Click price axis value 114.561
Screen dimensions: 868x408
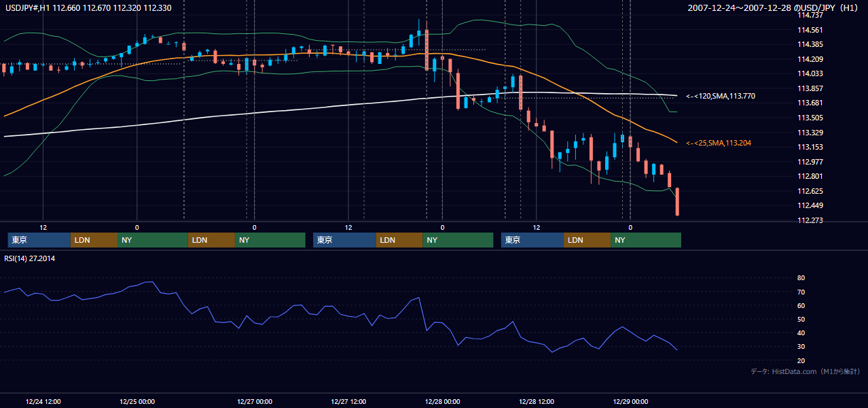pos(810,30)
